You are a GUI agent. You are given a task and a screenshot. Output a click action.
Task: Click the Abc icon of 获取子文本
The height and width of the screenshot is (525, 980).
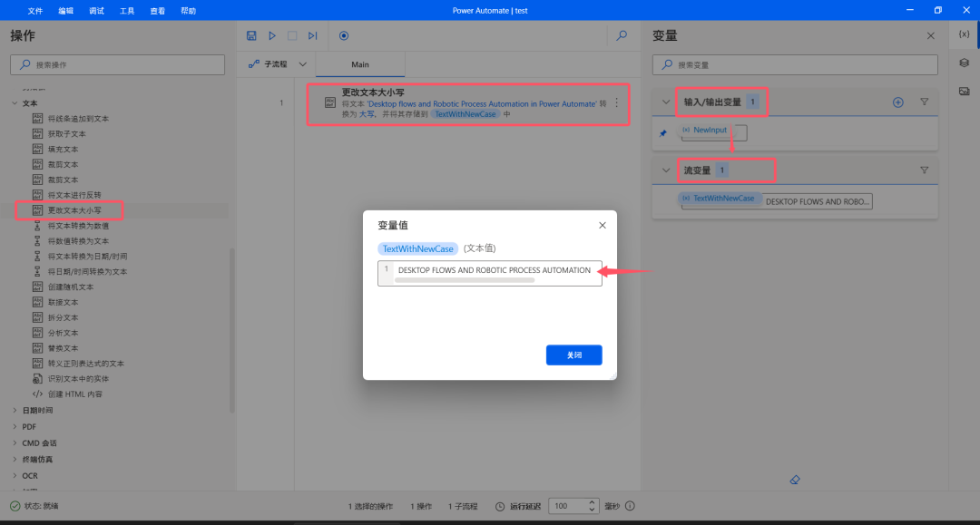[37, 133]
